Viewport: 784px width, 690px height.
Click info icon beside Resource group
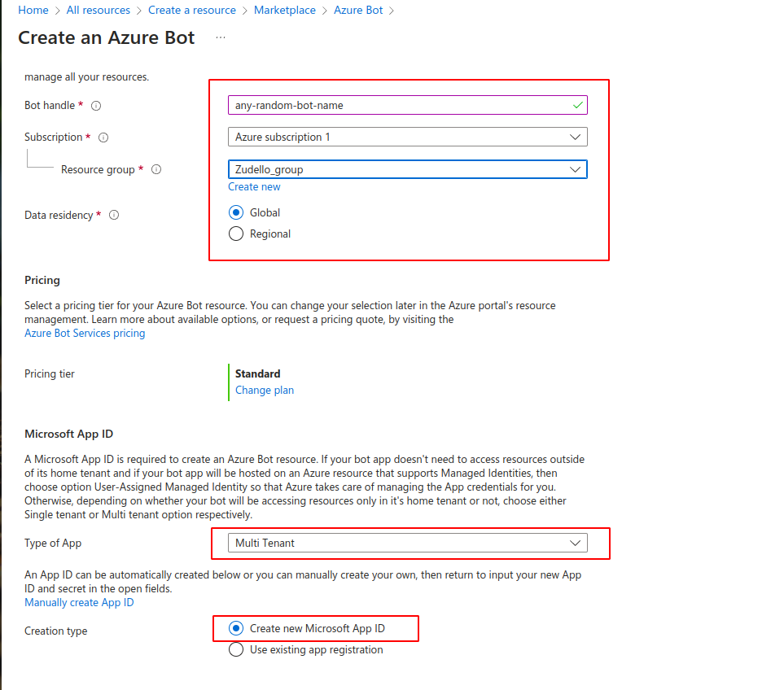[x=156, y=170]
